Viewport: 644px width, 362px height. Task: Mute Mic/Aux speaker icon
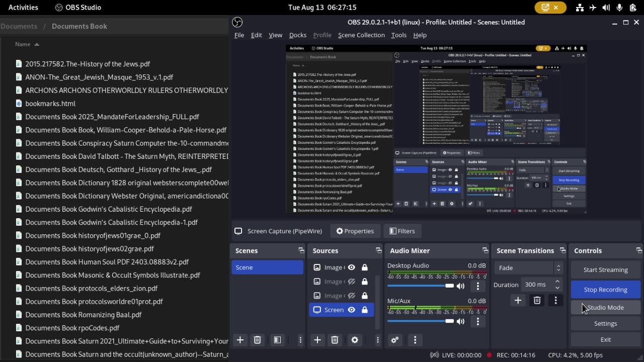(x=460, y=321)
